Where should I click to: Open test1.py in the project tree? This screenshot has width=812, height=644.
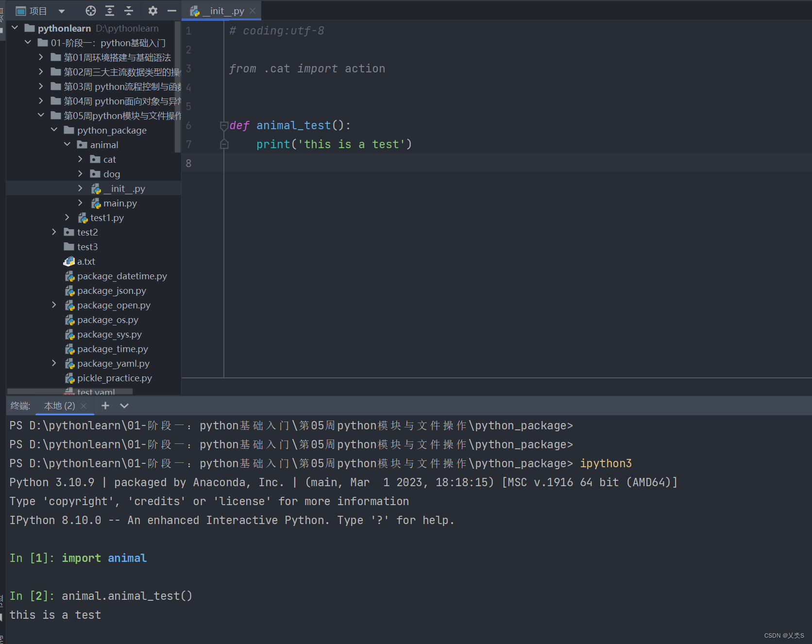pyautogui.click(x=107, y=218)
